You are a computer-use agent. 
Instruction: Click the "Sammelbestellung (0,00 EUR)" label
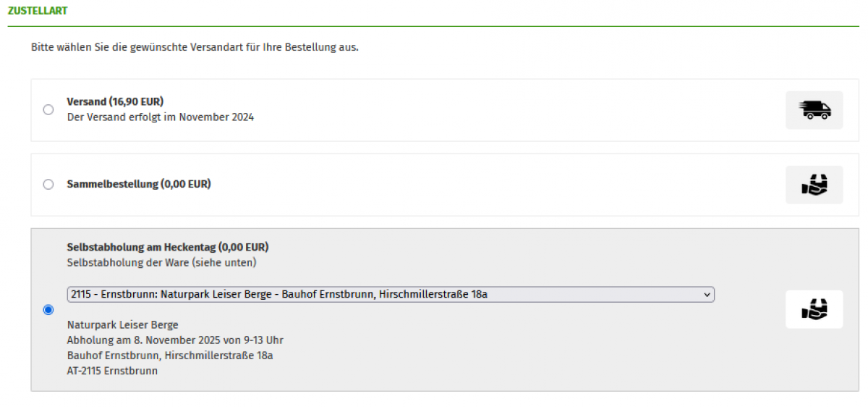pyautogui.click(x=139, y=184)
